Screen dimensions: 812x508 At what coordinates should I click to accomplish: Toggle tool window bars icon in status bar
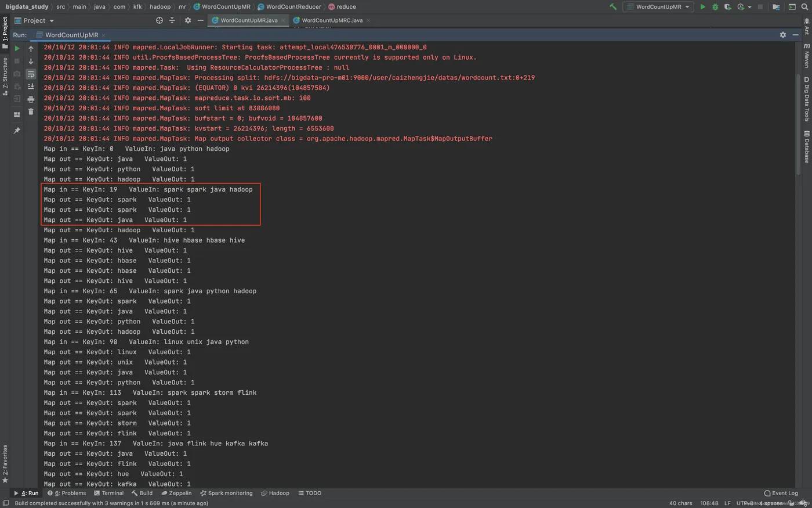pos(6,503)
